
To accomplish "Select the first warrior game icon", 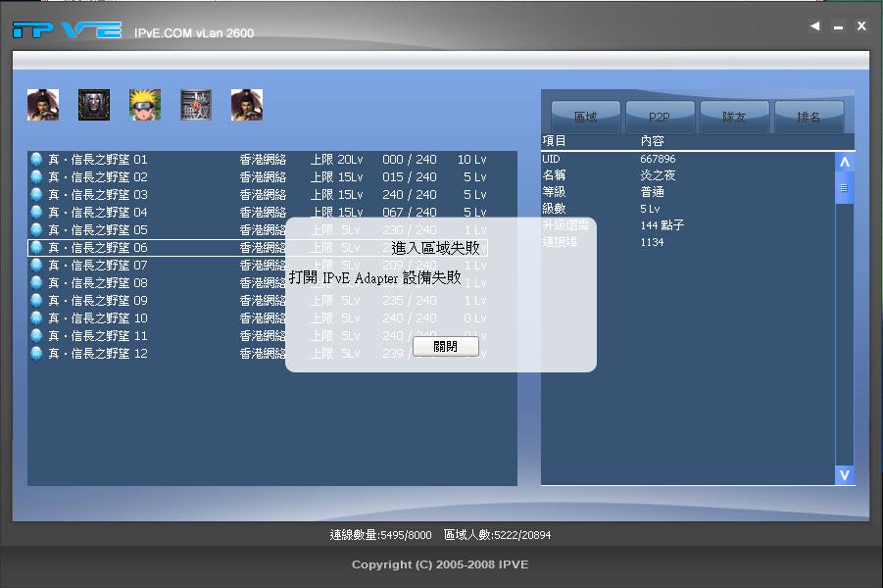I will 43,105.
